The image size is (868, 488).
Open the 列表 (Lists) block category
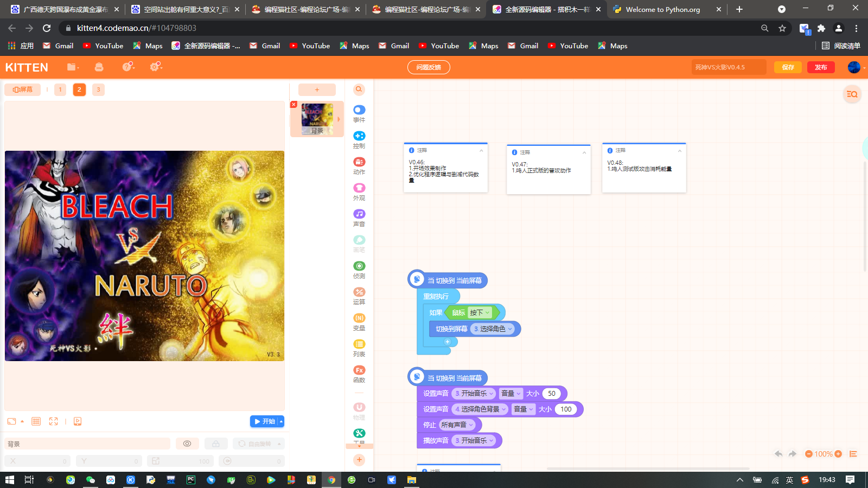(x=359, y=348)
